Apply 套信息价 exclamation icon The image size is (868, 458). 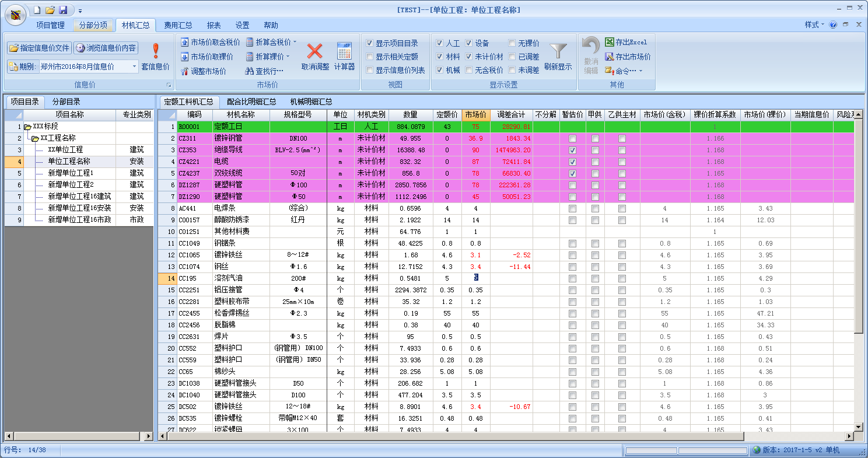pos(156,57)
